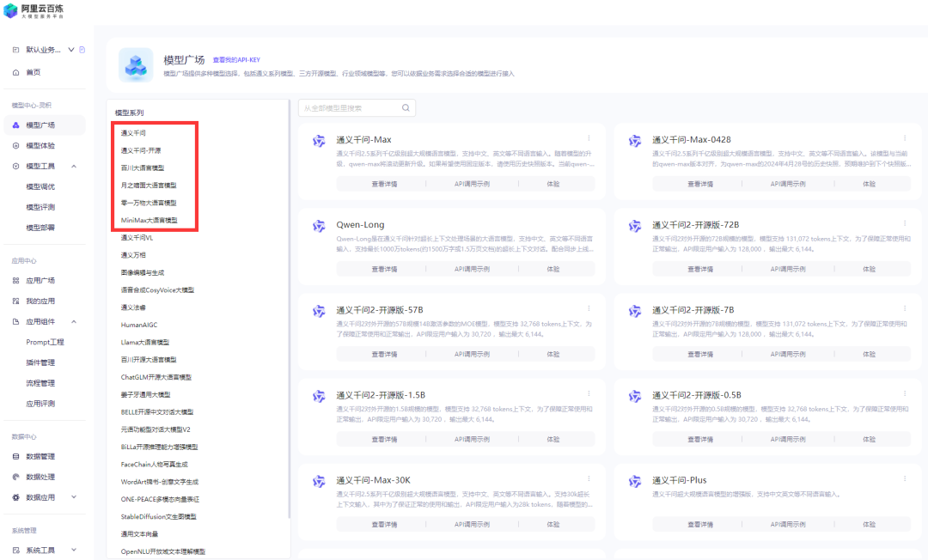Click the 数据应用 gear icon
Screen dimensions: 928x560
click(x=16, y=497)
